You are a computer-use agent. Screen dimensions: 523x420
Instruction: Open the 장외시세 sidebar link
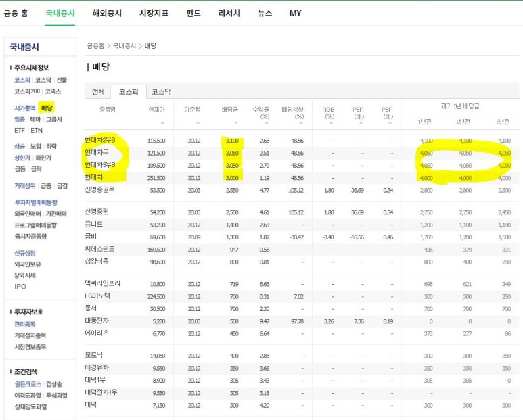coord(24,275)
